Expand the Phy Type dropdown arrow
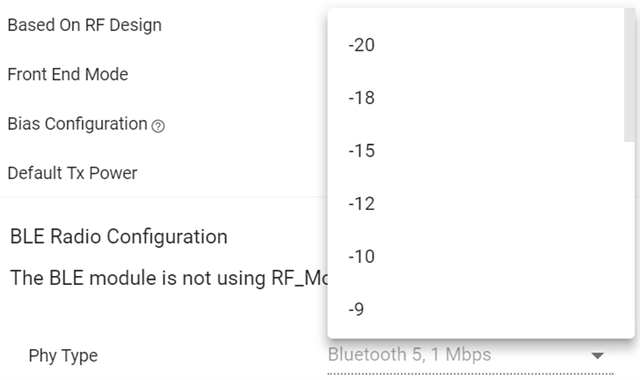The height and width of the screenshot is (380, 640). coord(598,356)
